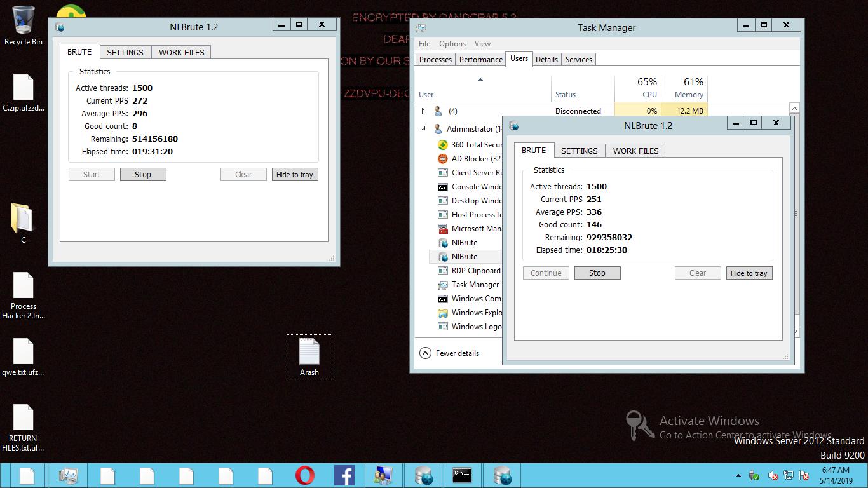Screen dimensions: 868x488
Task: Switch to the Performance tab
Action: click(481, 60)
